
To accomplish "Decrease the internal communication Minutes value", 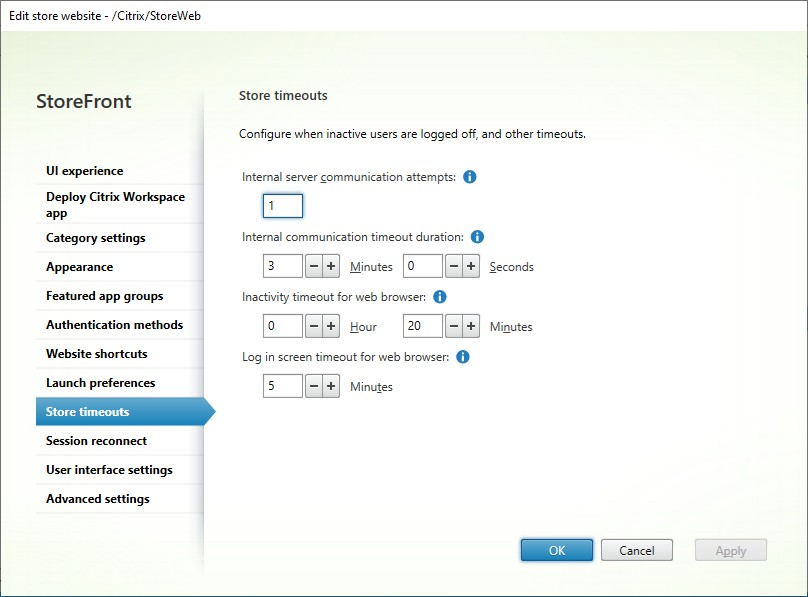I will (313, 265).
